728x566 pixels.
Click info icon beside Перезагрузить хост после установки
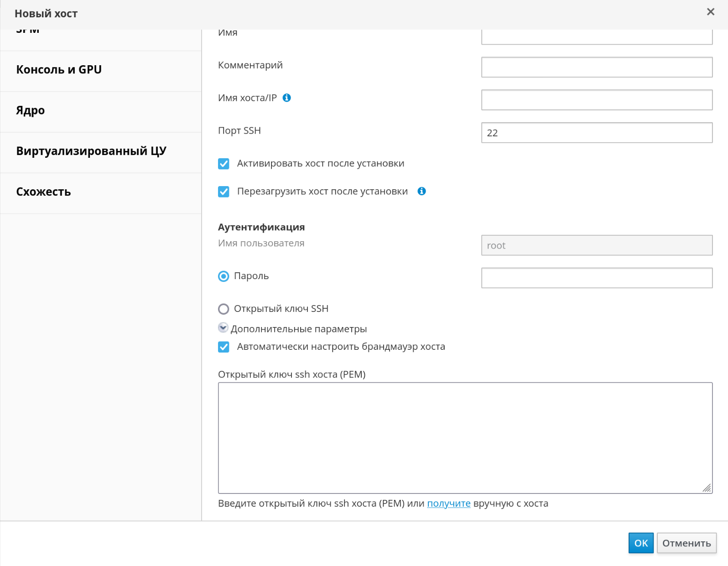[x=421, y=191]
